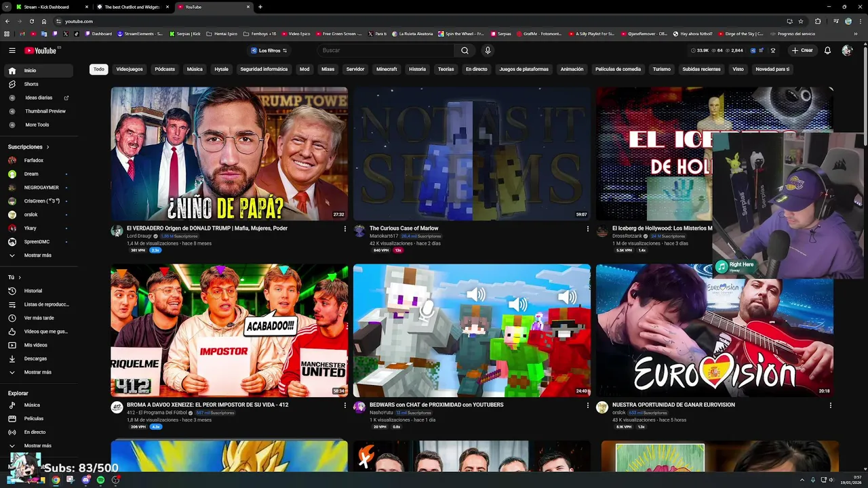Screen dimensions: 868x488
Task: Open the Chrome tab search dropdown
Action: click(x=6, y=7)
